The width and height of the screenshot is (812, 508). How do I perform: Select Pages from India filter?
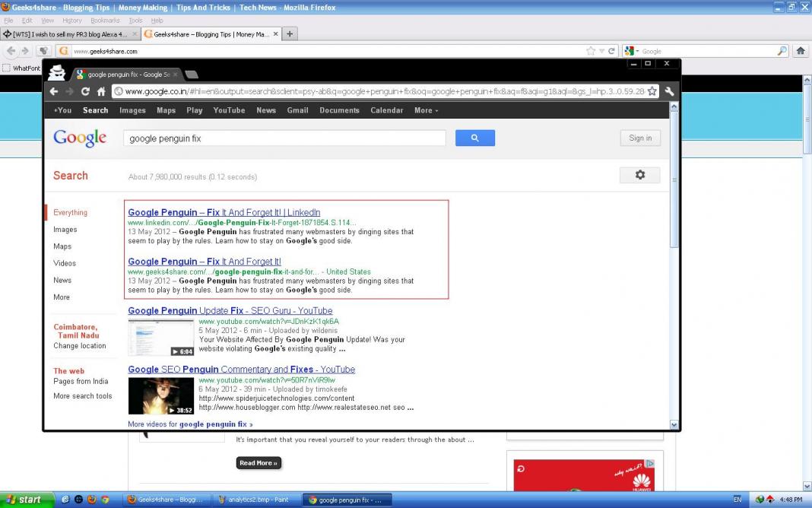(81, 381)
